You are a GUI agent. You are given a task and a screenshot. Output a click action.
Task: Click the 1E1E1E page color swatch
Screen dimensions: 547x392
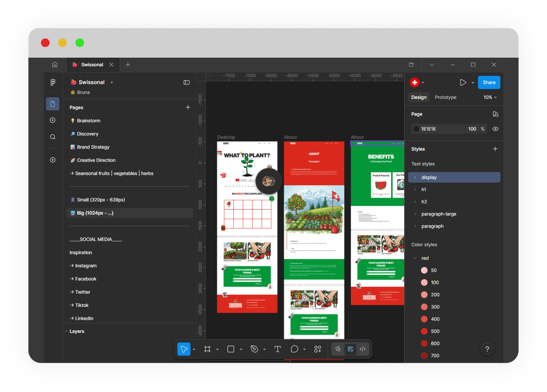[x=416, y=129]
